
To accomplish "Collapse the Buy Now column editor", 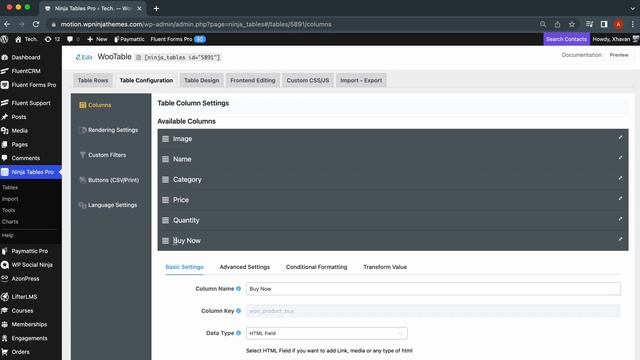I will coord(620,240).
